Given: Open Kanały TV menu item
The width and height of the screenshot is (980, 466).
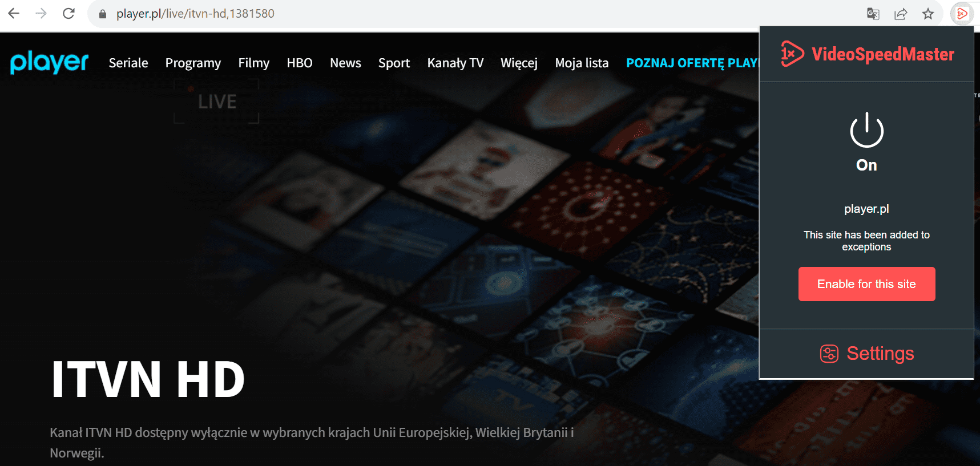Looking at the screenshot, I should tap(455, 63).
